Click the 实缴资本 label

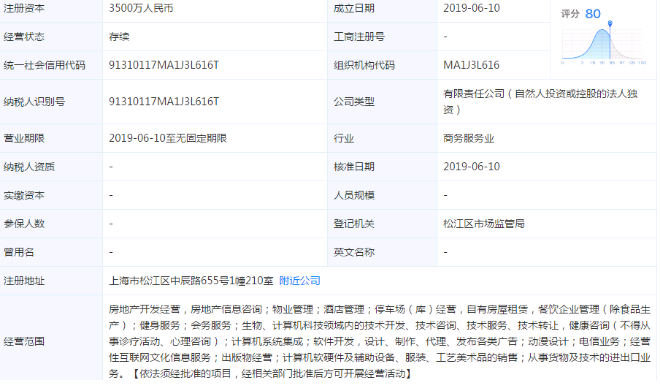click(x=24, y=195)
